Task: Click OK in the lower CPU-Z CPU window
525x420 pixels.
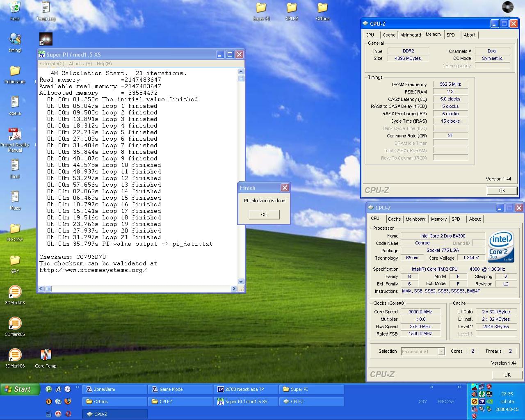Action: [507, 374]
